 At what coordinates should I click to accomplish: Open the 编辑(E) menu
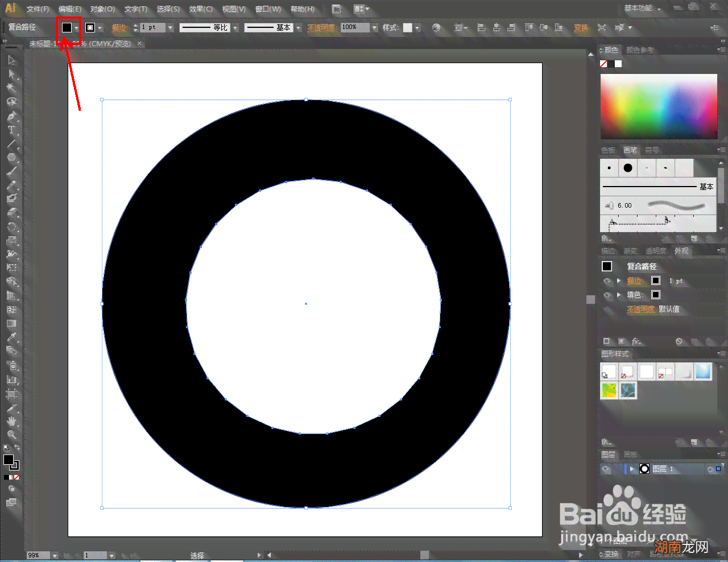tap(70, 9)
